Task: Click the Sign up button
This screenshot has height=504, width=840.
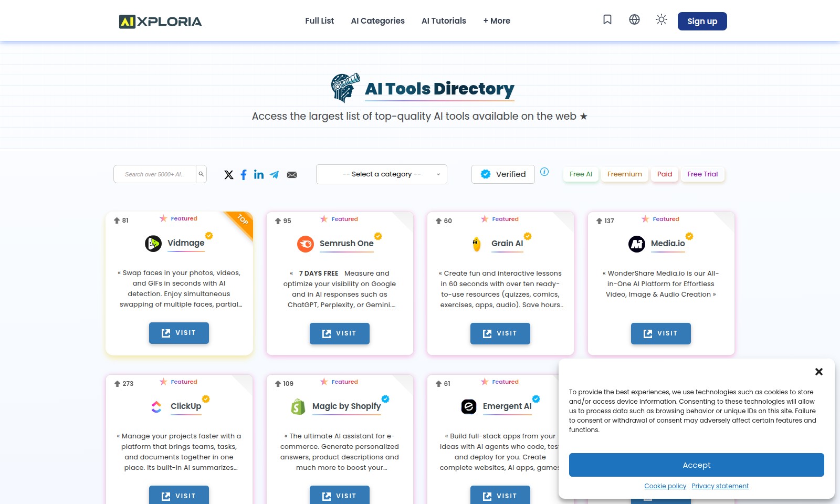Action: pyautogui.click(x=702, y=21)
